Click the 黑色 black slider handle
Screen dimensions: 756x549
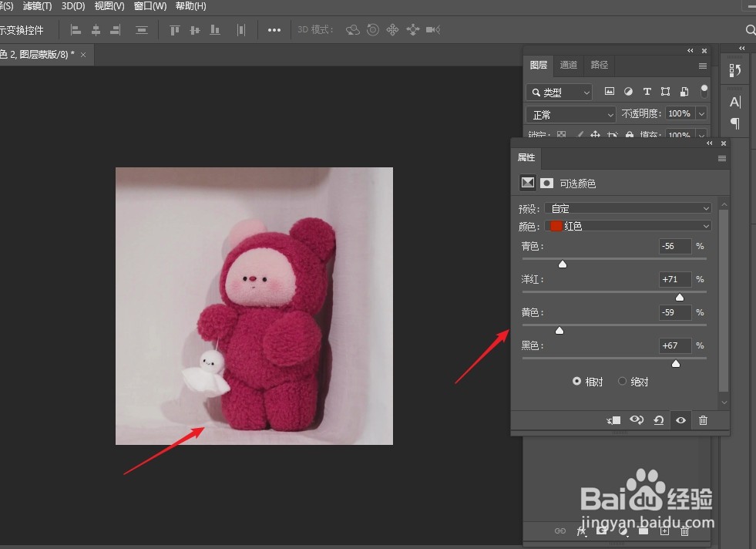tap(676, 363)
